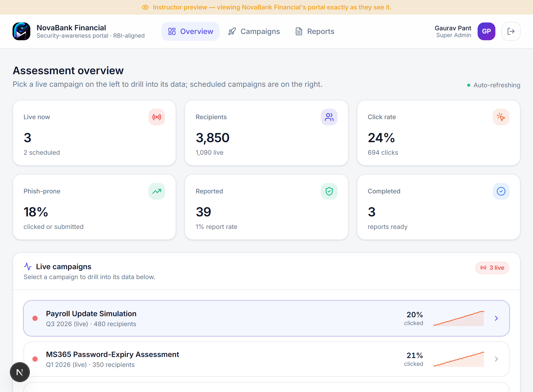
Task: Select the Payroll Update Simulation campaign
Action: point(266,318)
